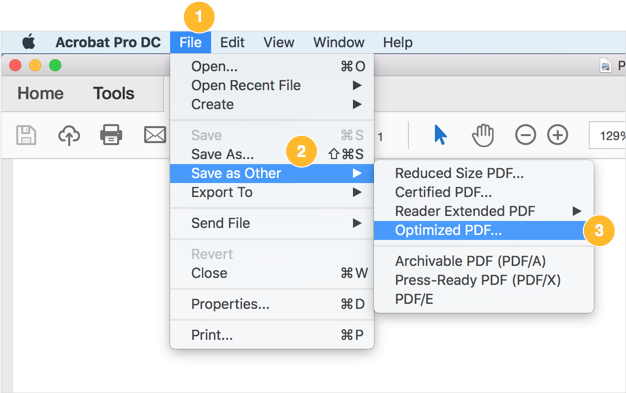Open Properties... from File menu
The width and height of the screenshot is (626, 393).
272,304
